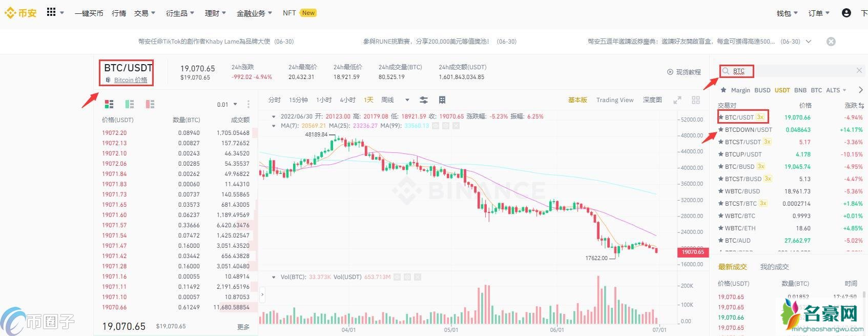Viewport: 868px width, 336px height.
Task: Open more chart intervals dropdown arrow
Action: pos(407,100)
